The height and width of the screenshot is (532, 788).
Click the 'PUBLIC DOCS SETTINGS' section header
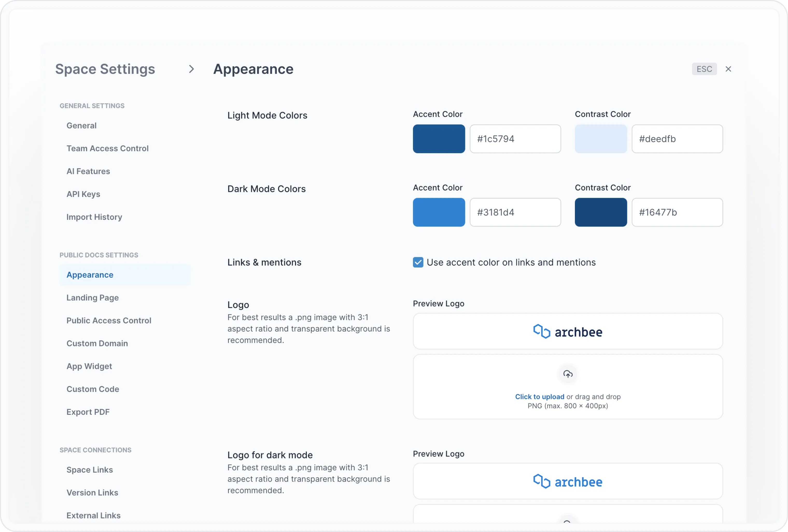[x=99, y=255]
